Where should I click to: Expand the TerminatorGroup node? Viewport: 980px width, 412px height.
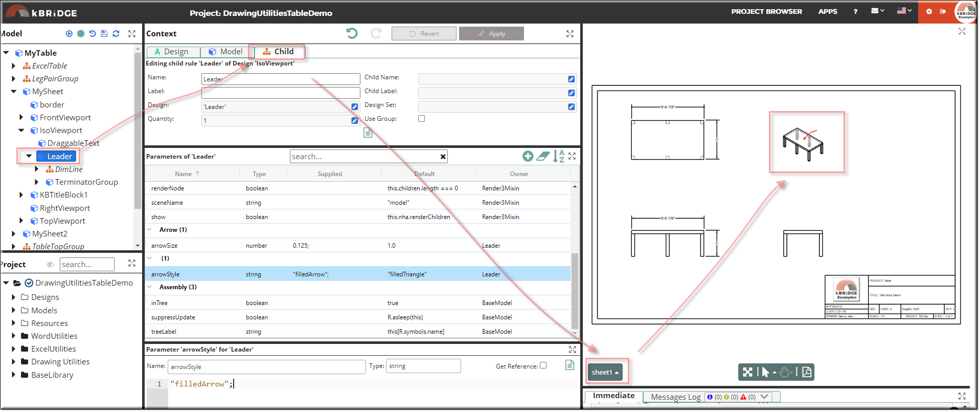[x=37, y=182]
